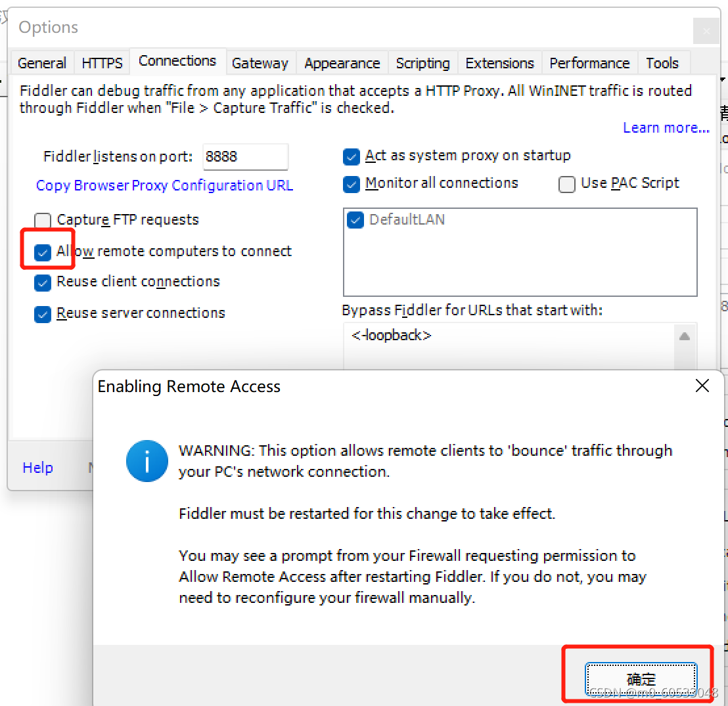
Task: Toggle Act as system proxy on startup
Action: point(352,157)
